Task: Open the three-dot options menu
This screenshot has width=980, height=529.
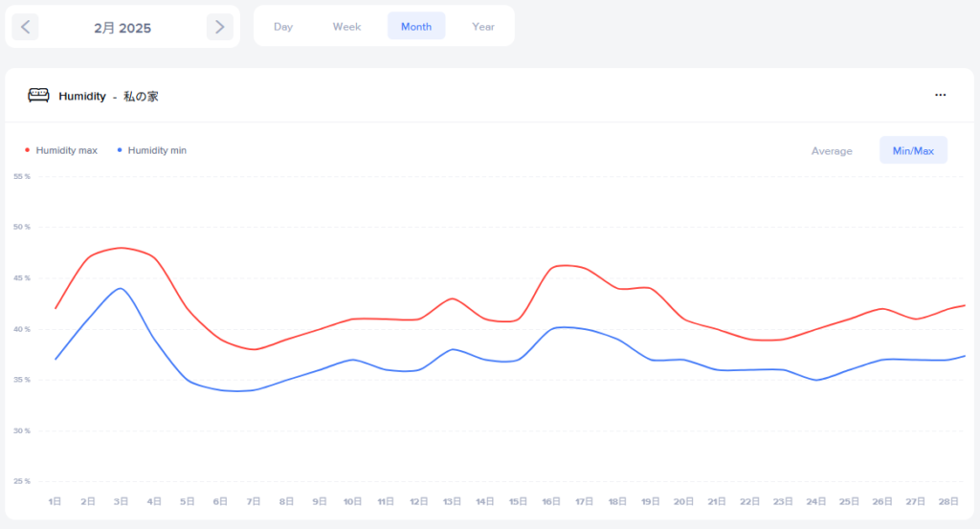Action: (x=940, y=96)
